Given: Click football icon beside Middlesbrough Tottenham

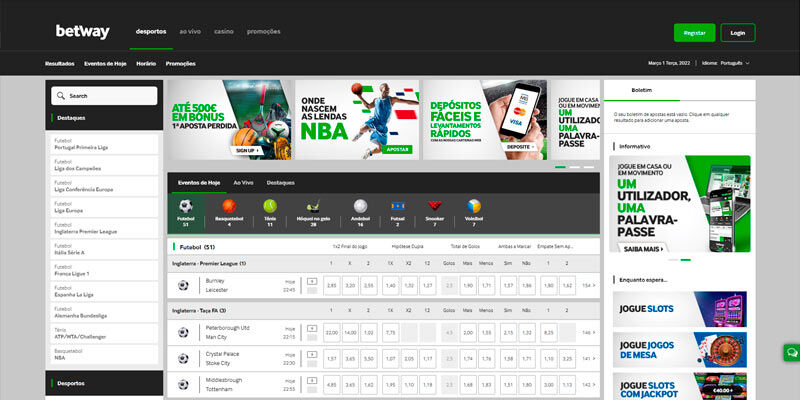Looking at the screenshot, I should click(x=183, y=385).
